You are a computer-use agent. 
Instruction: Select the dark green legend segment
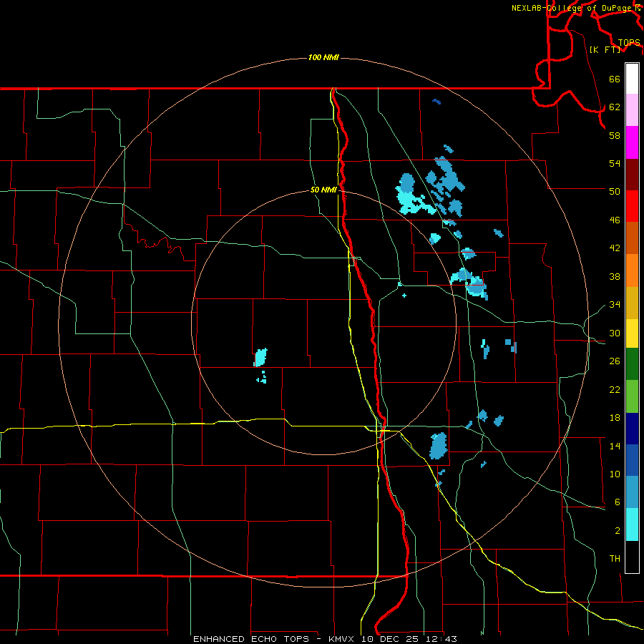[632, 364]
